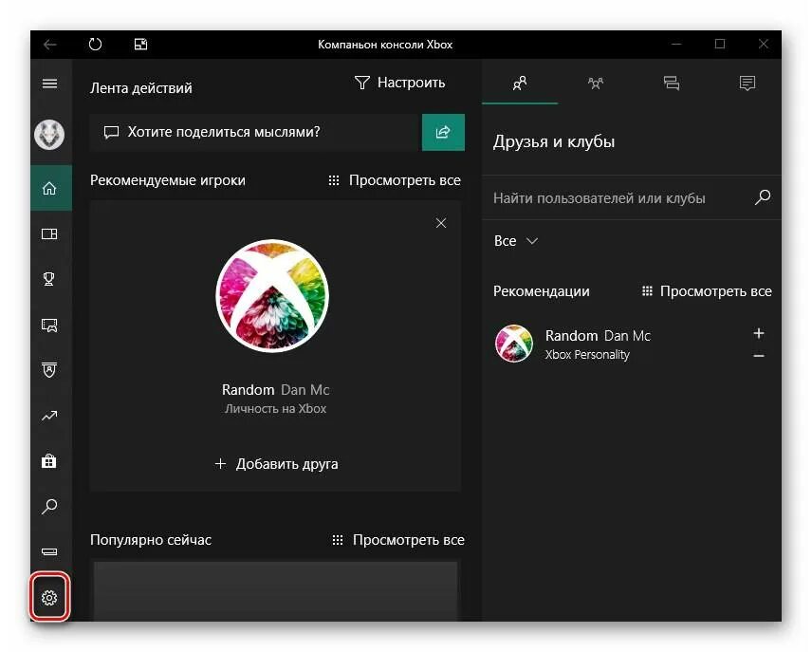Open the Настроить filter
Viewport: 812px width, 652px height.
coord(399,83)
